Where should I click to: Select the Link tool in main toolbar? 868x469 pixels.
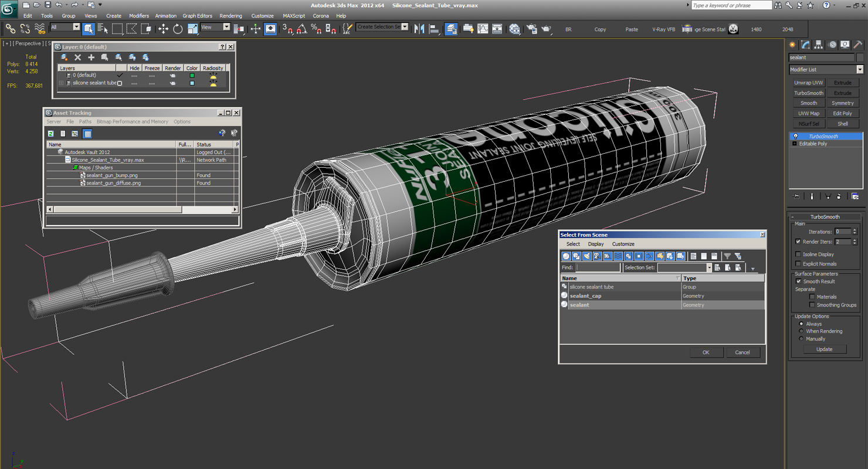tap(10, 29)
